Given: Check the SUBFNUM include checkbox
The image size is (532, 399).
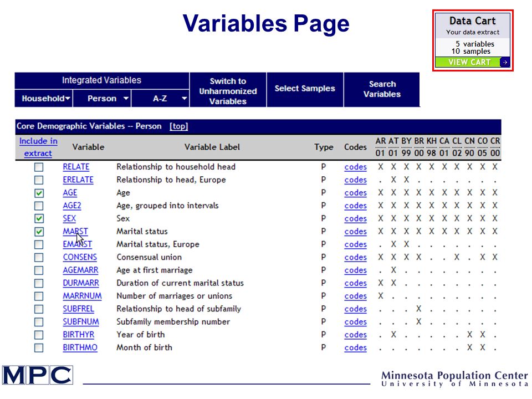Looking at the screenshot, I should (x=39, y=321).
